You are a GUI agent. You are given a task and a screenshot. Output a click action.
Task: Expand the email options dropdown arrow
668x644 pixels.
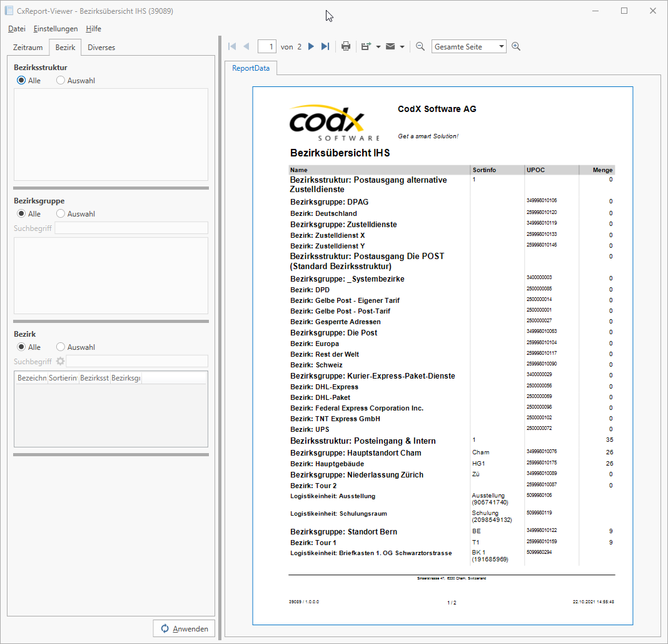pyautogui.click(x=402, y=47)
